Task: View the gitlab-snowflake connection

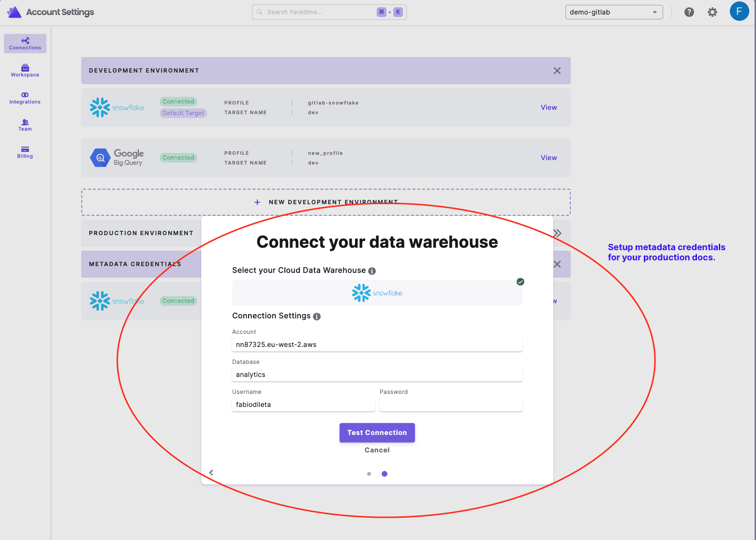Action: click(x=548, y=107)
